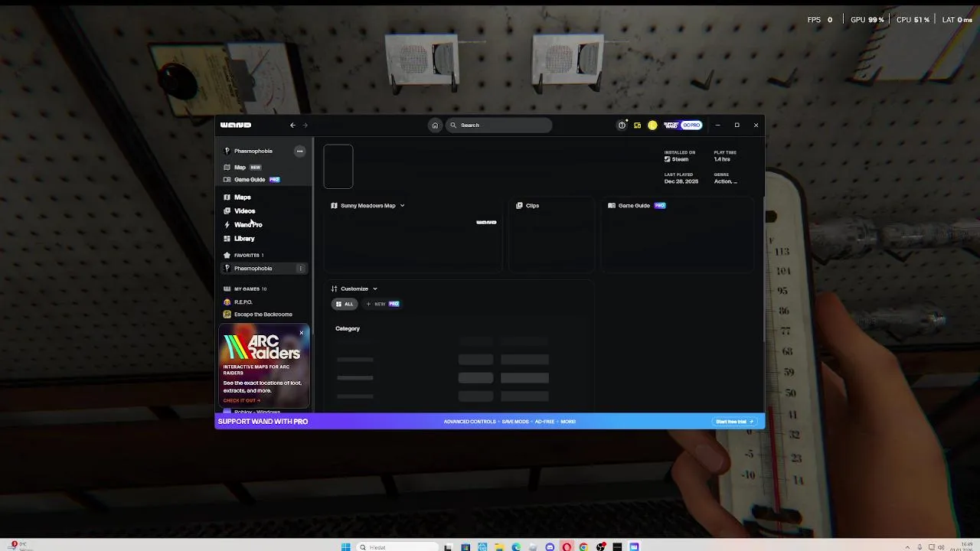Click Start free trial button
Image resolution: width=980 pixels, height=551 pixels.
(734, 422)
